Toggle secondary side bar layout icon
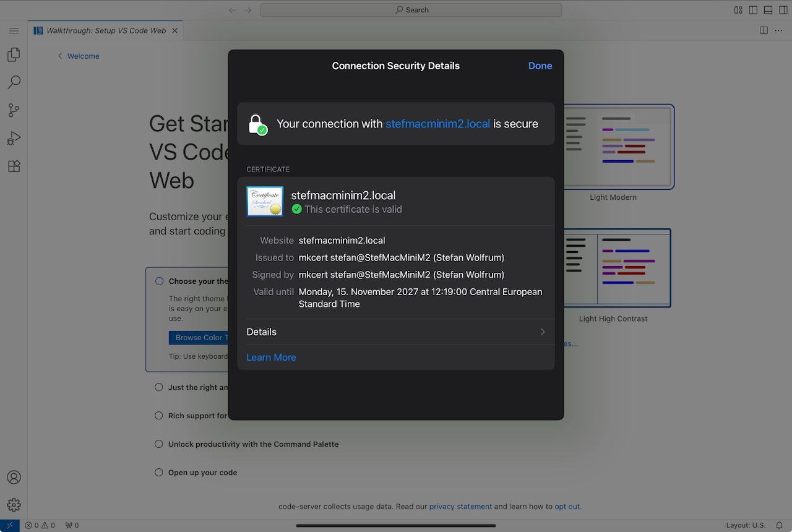 click(783, 10)
